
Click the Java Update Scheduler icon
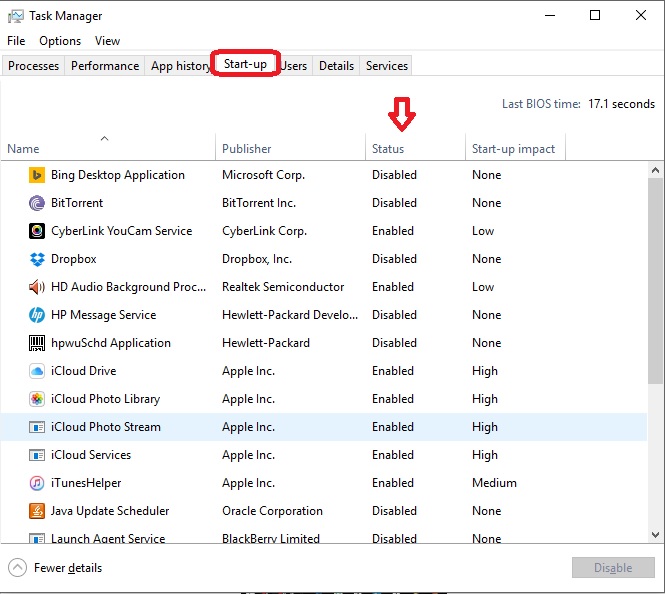[37, 511]
